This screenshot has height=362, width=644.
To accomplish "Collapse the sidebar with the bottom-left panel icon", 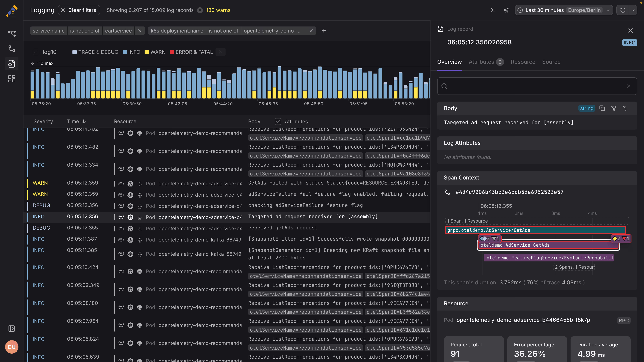I will coord(12,329).
